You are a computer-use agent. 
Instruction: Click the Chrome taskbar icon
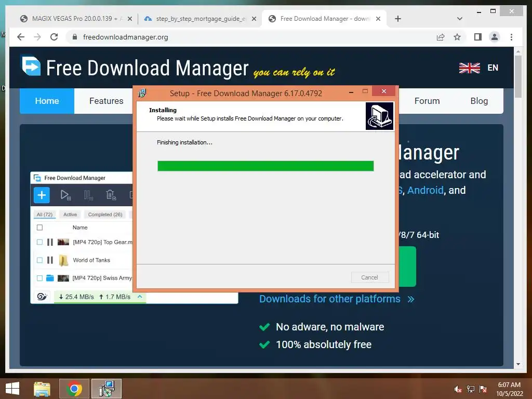coord(74,389)
